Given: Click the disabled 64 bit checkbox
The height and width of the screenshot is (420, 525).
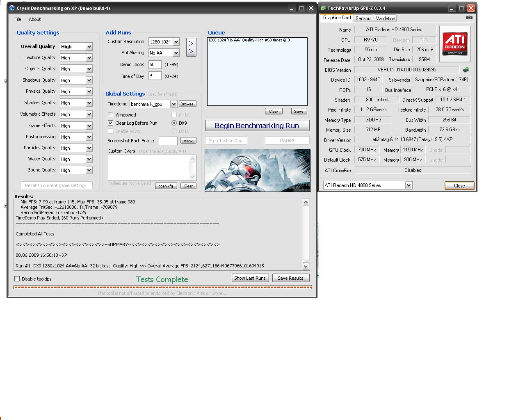Looking at the screenshot, I should tap(174, 115).
